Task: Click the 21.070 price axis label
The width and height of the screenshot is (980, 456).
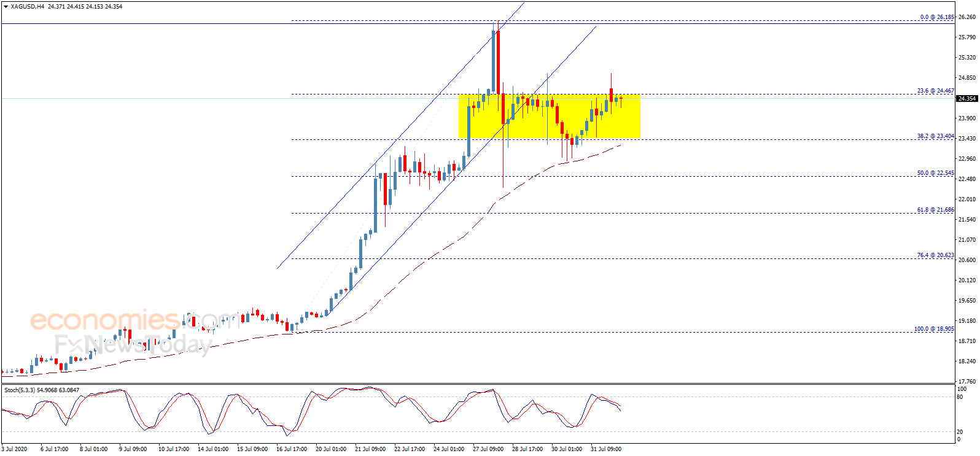Action: pos(966,240)
